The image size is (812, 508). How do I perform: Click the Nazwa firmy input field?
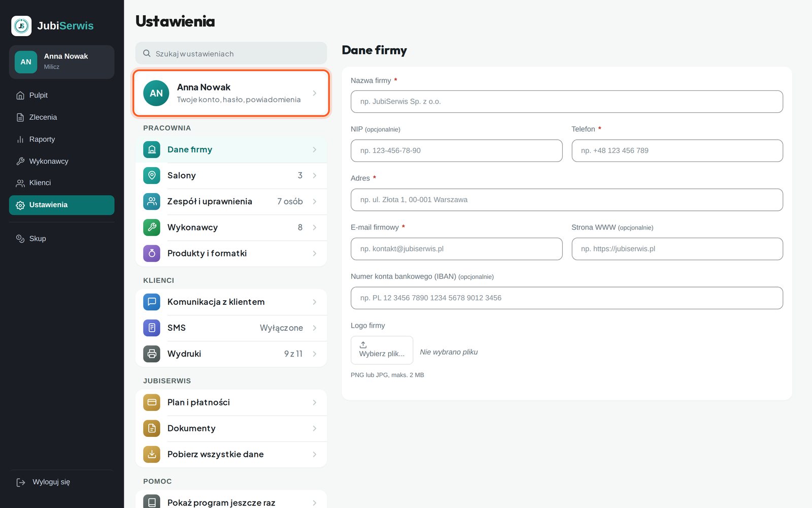(x=566, y=102)
